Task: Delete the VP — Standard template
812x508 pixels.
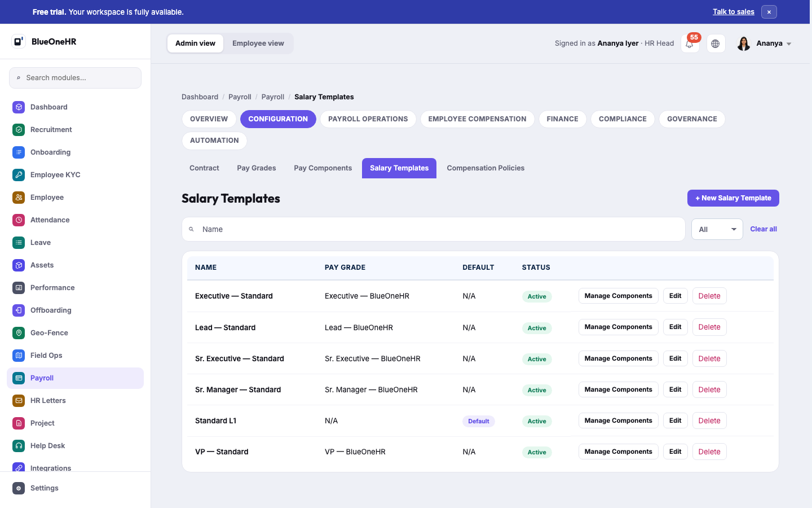Action: [x=709, y=452]
